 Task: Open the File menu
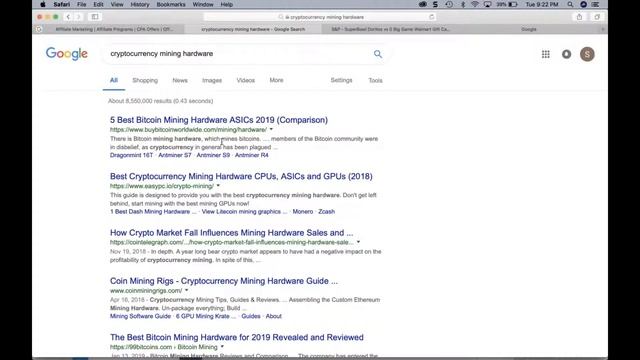pyautogui.click(x=82, y=4)
